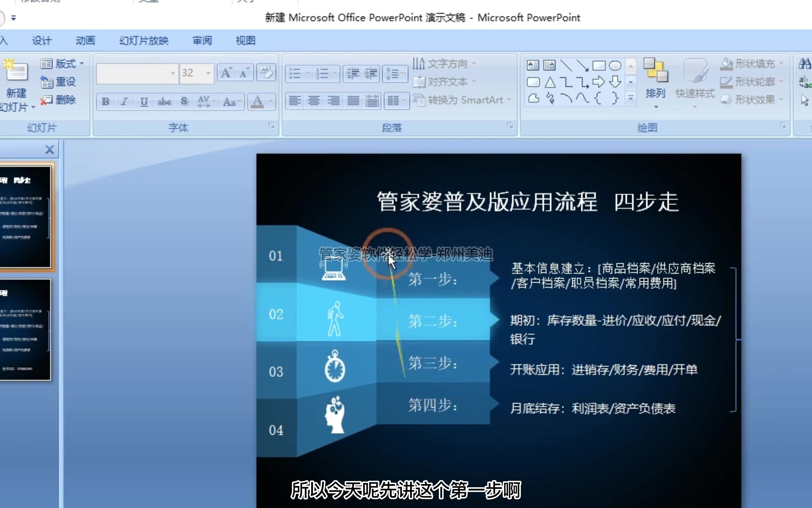This screenshot has width=812, height=508.
Task: Click the Increase List Level icon
Action: [371, 74]
